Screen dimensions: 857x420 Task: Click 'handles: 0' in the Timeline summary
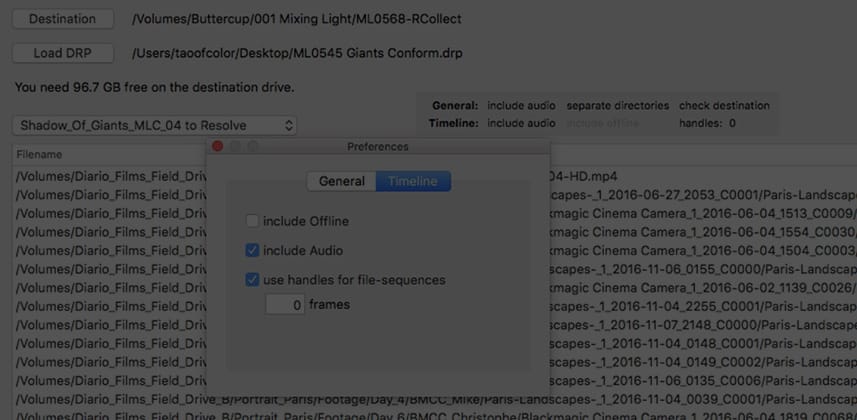(707, 124)
